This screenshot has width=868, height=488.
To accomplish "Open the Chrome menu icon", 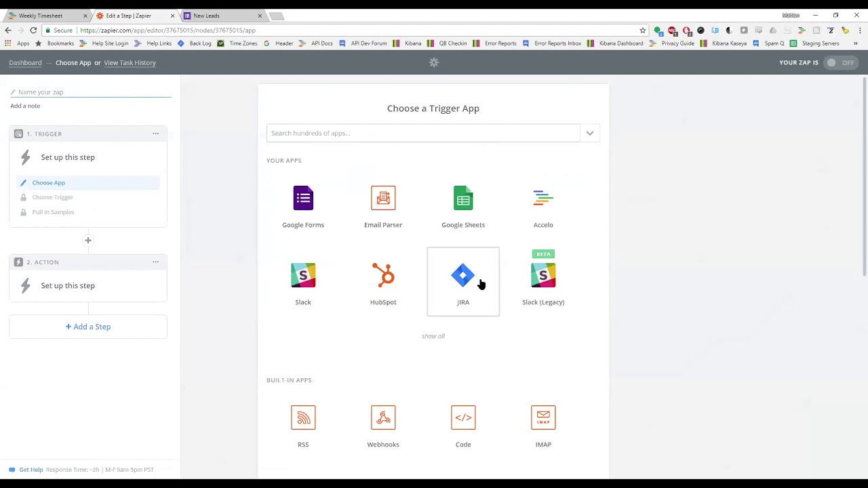I will tap(860, 30).
